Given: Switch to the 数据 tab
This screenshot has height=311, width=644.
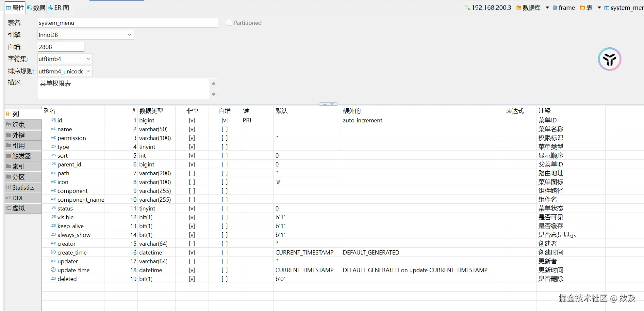Looking at the screenshot, I should [x=36, y=8].
